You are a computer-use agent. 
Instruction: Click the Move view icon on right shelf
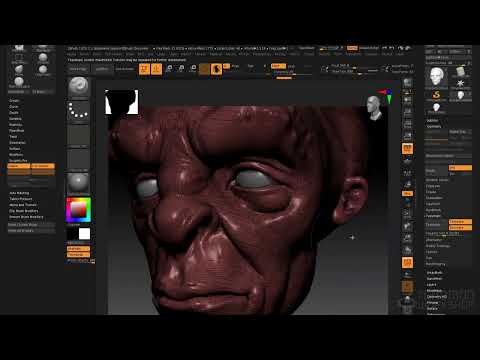[x=407, y=227]
